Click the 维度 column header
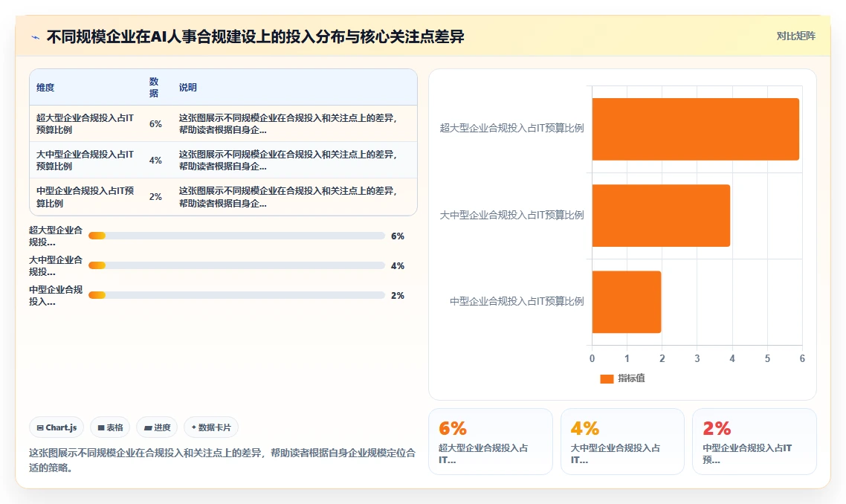The height and width of the screenshot is (504, 846). tap(45, 88)
